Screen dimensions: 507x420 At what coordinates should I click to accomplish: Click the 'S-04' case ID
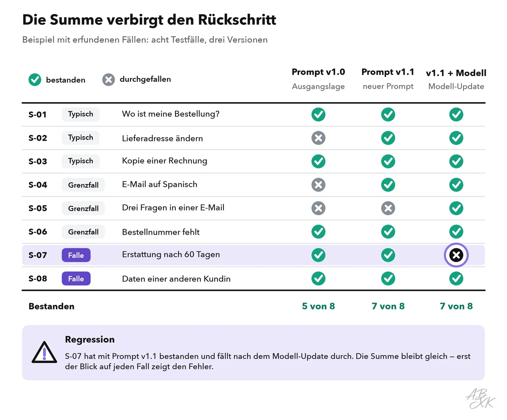click(38, 185)
